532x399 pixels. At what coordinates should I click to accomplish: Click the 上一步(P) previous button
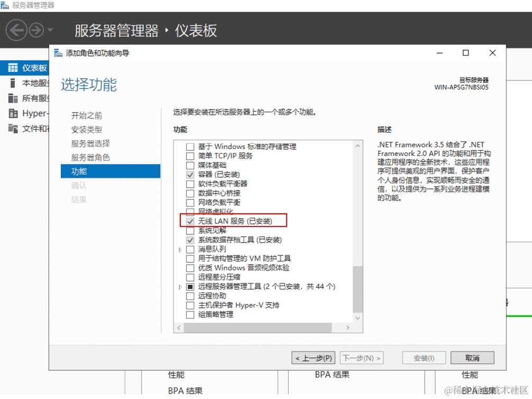[314, 358]
